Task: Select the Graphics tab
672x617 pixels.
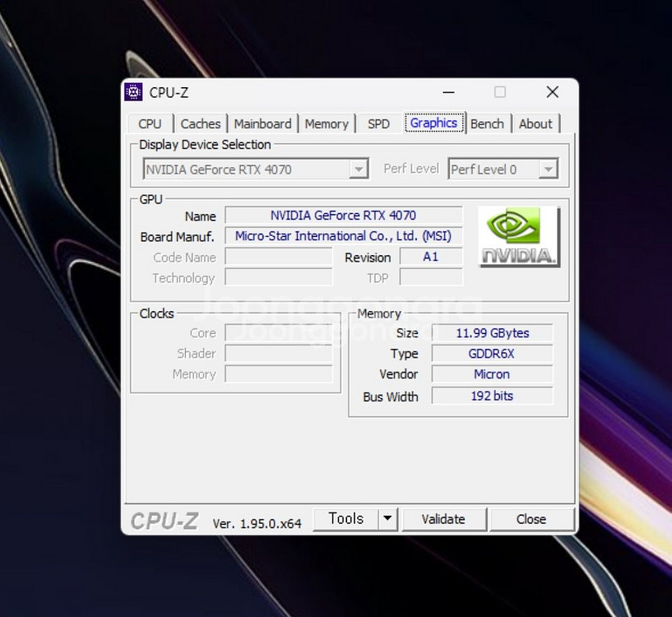Action: 433,123
